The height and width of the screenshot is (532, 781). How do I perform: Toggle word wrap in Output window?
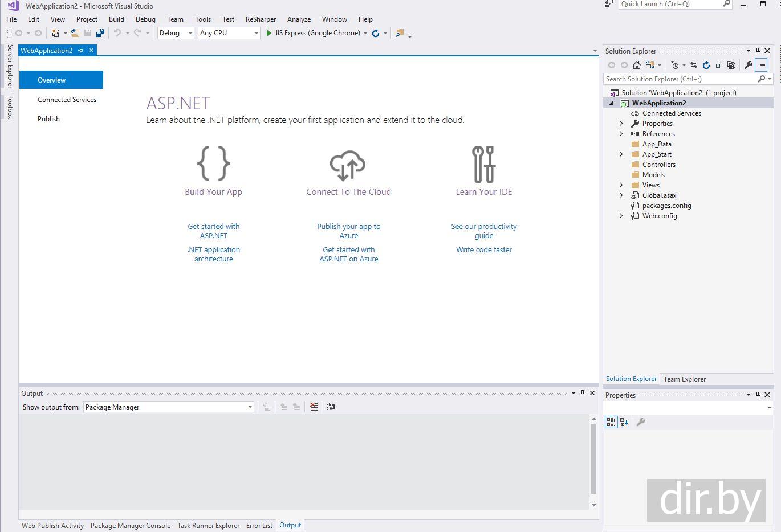pyautogui.click(x=331, y=407)
